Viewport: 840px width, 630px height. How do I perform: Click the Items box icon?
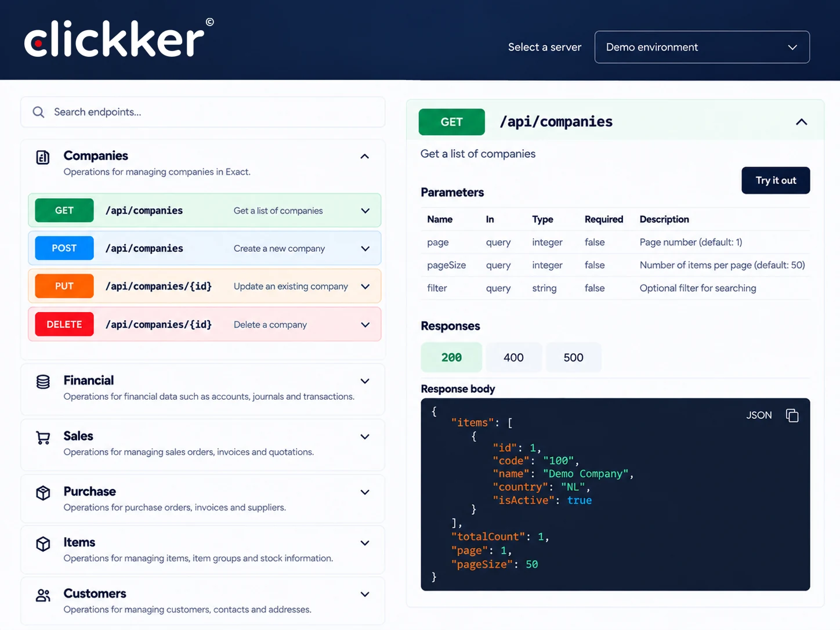click(x=43, y=544)
